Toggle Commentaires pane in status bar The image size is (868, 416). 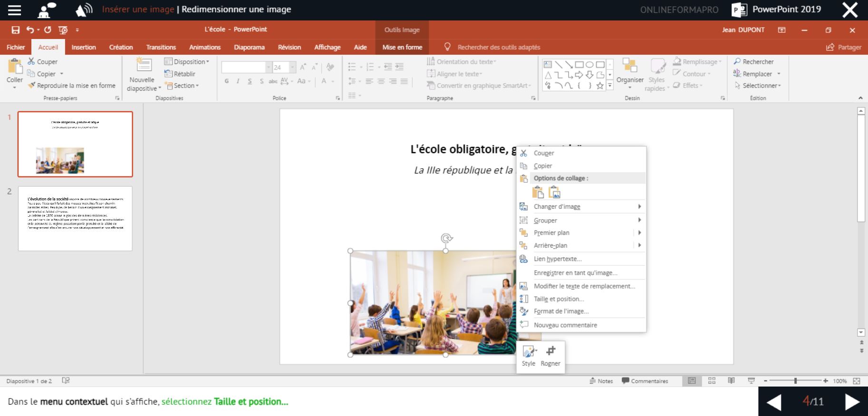[x=645, y=381]
